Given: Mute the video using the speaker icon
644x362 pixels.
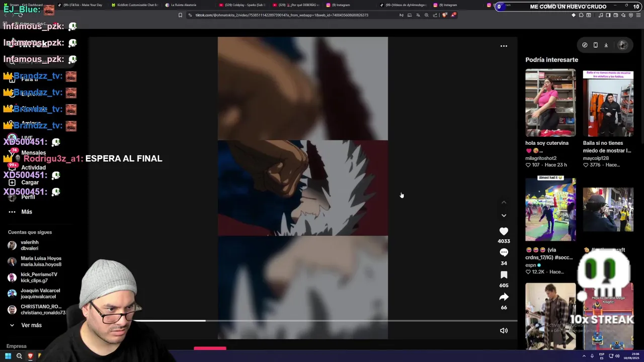Looking at the screenshot, I should [504, 330].
